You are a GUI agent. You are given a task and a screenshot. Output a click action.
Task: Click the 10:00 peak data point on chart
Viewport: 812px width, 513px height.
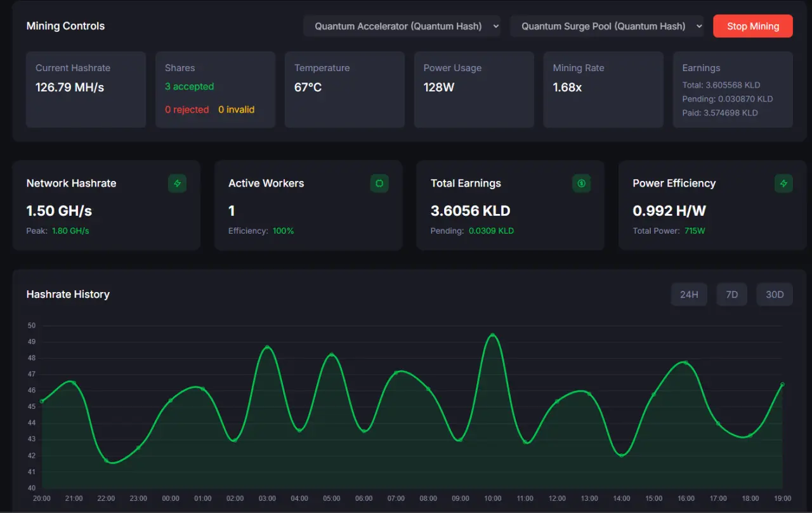(x=493, y=335)
